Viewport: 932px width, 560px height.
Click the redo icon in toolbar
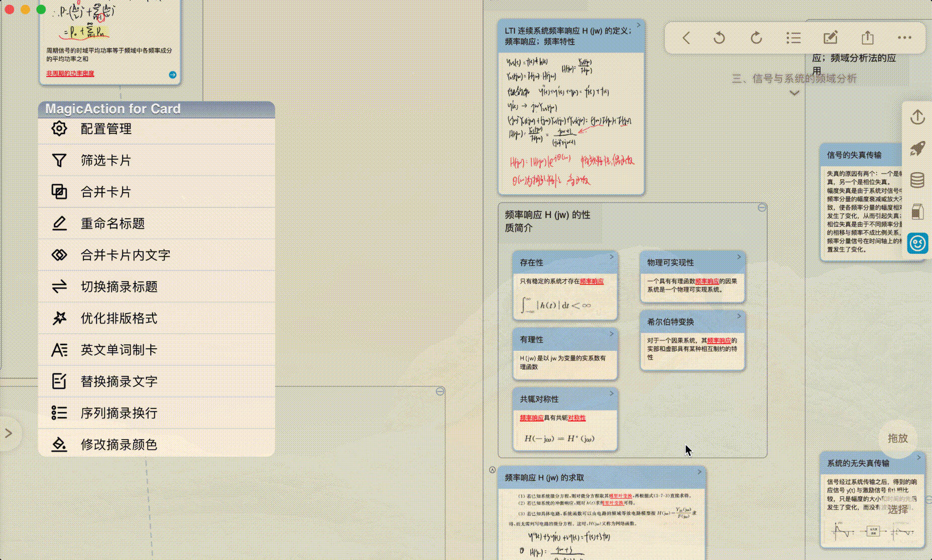pos(756,38)
